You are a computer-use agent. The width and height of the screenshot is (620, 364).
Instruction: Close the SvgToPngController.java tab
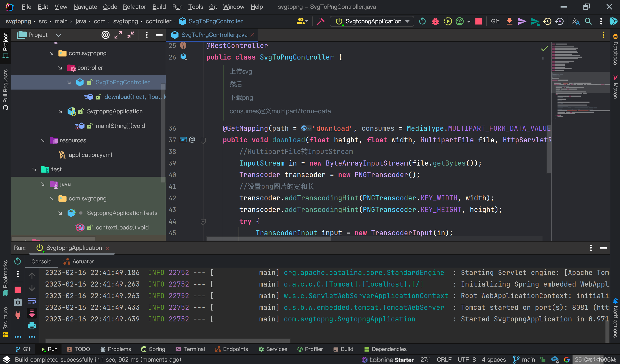point(252,35)
